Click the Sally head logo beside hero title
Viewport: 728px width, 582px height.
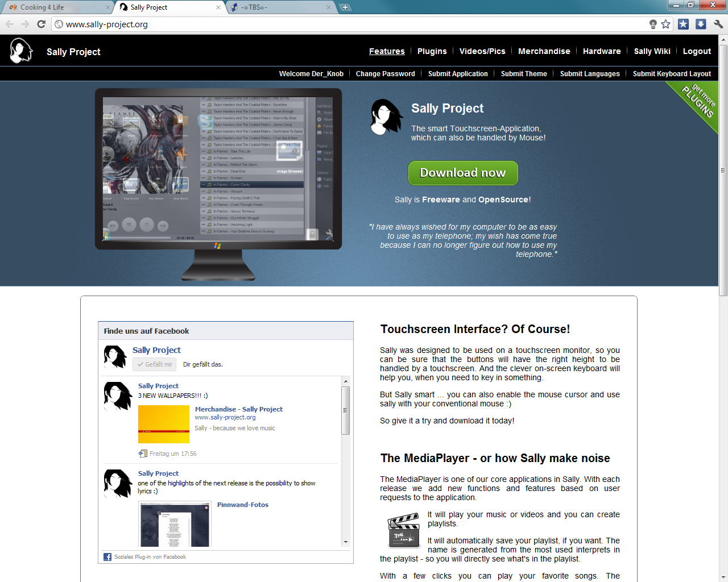386,117
